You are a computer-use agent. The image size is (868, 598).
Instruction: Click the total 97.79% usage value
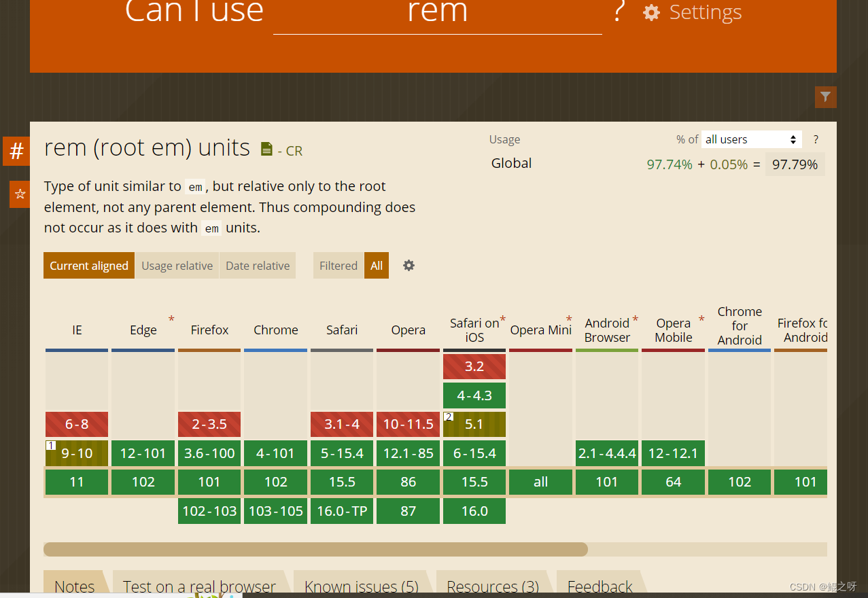pyautogui.click(x=795, y=164)
